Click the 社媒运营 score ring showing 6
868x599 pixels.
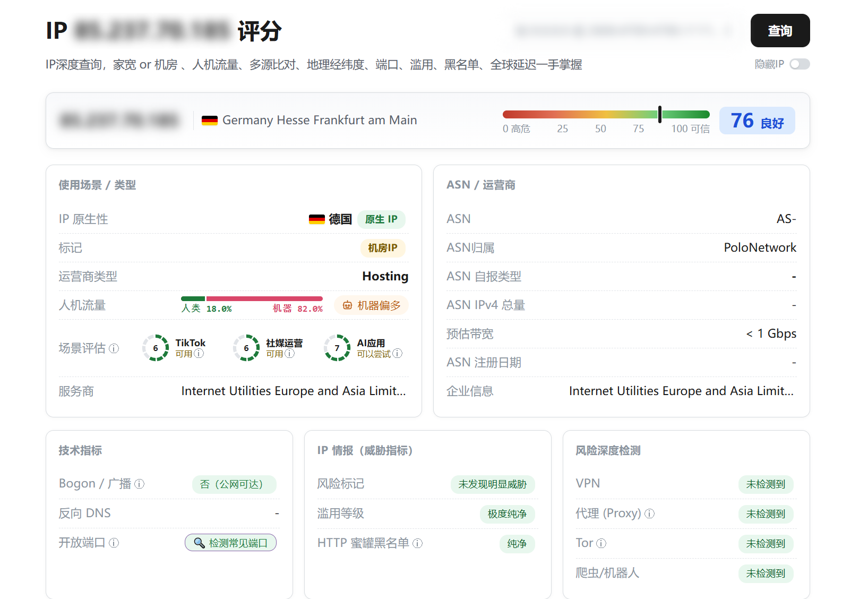246,348
